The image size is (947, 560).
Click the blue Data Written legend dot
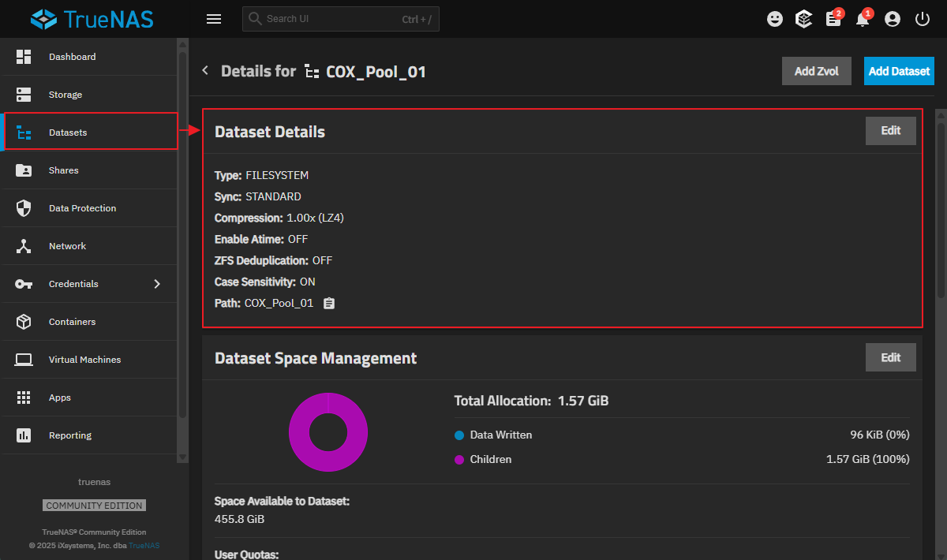pos(459,435)
